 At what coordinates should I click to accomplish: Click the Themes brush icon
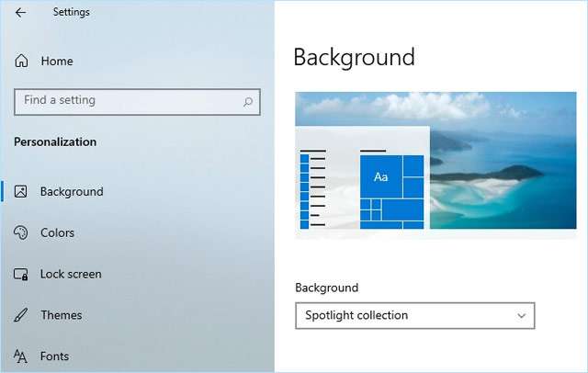(20, 315)
